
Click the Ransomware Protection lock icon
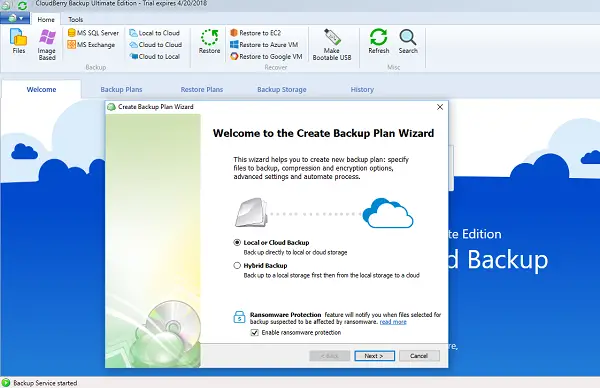pos(239,317)
